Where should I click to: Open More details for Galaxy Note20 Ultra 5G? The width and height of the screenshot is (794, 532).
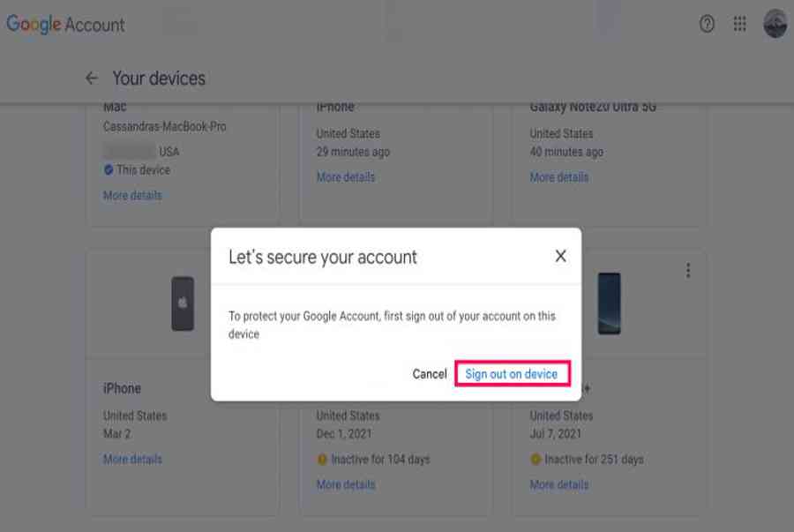click(x=559, y=177)
